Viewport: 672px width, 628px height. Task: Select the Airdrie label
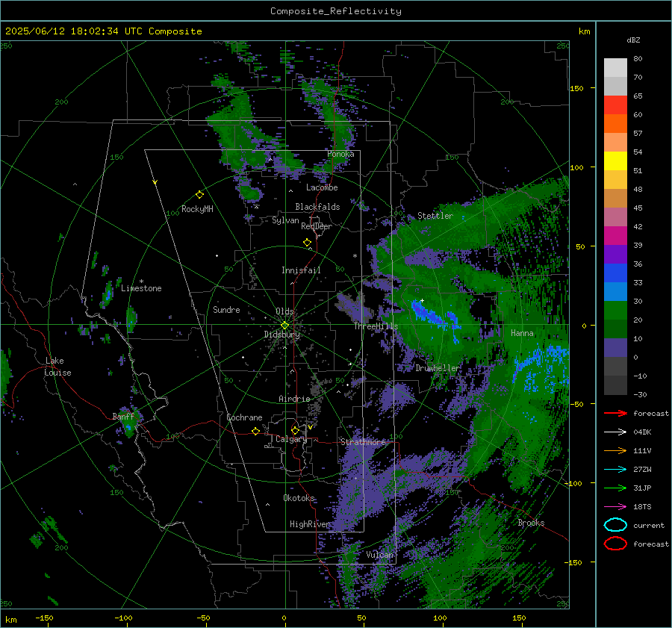pyautogui.click(x=294, y=399)
